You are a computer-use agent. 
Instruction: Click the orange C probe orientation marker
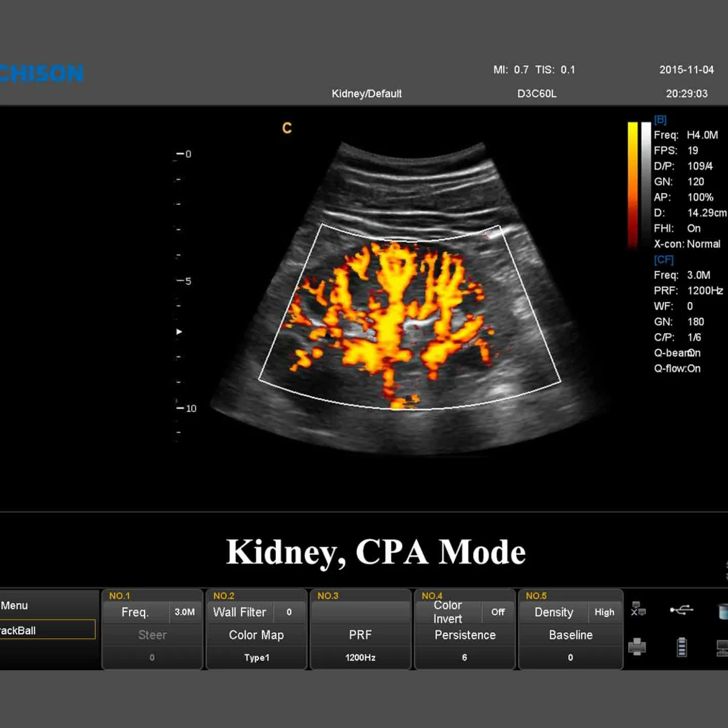pos(287,128)
